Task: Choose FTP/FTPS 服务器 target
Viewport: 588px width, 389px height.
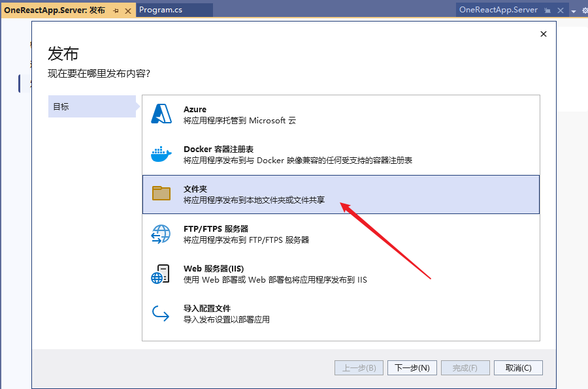Action: point(341,234)
